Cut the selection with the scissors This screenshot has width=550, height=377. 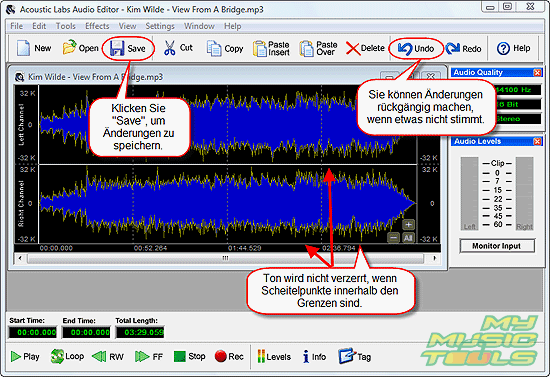pyautogui.click(x=178, y=48)
